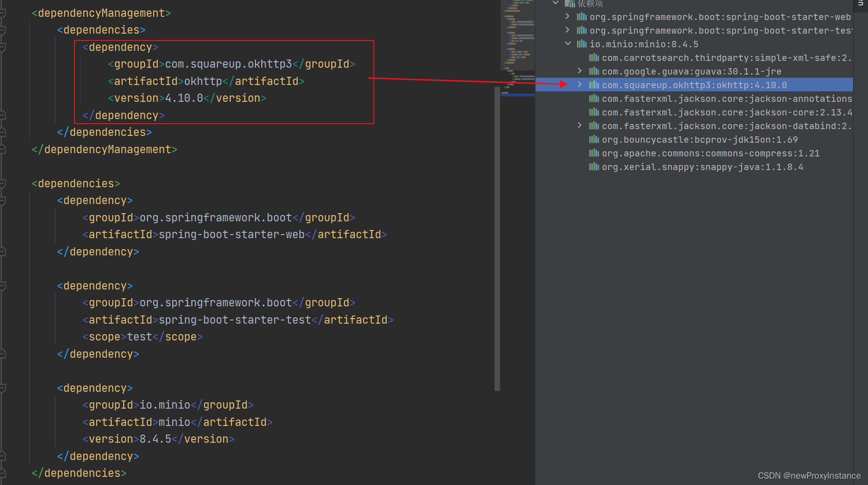The height and width of the screenshot is (485, 868).
Task: Place cursor on closing dependencyManagement tag
Action: click(104, 150)
